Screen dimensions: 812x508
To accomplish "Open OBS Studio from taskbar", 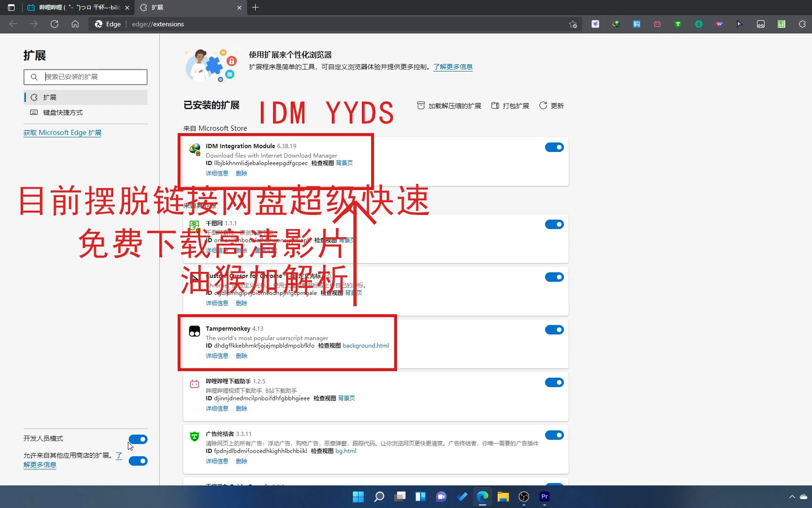I will (524, 497).
